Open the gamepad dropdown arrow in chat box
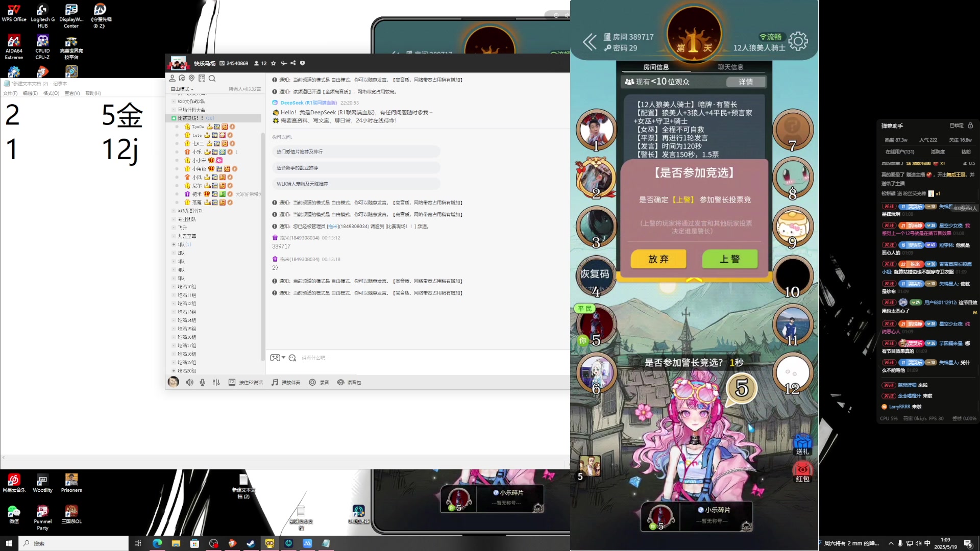980x551 pixels. coord(283,358)
